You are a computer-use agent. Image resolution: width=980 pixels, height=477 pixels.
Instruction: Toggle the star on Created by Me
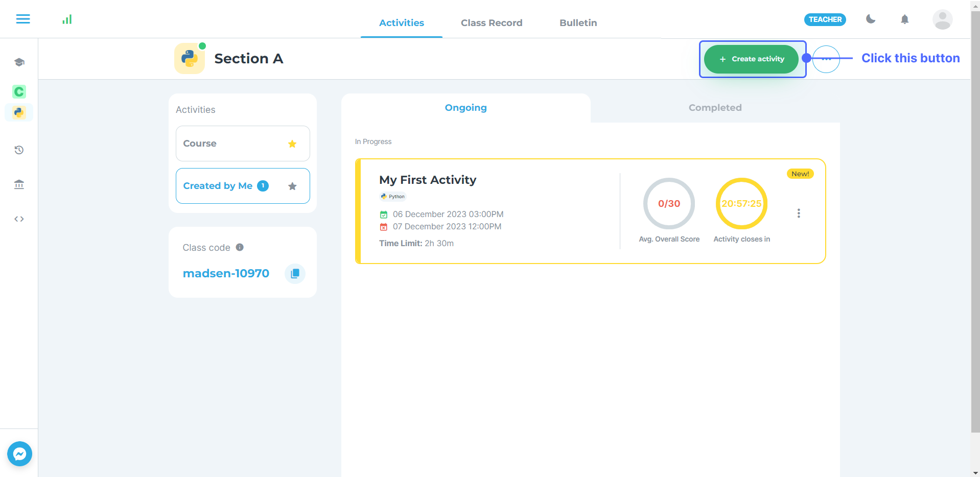click(292, 186)
